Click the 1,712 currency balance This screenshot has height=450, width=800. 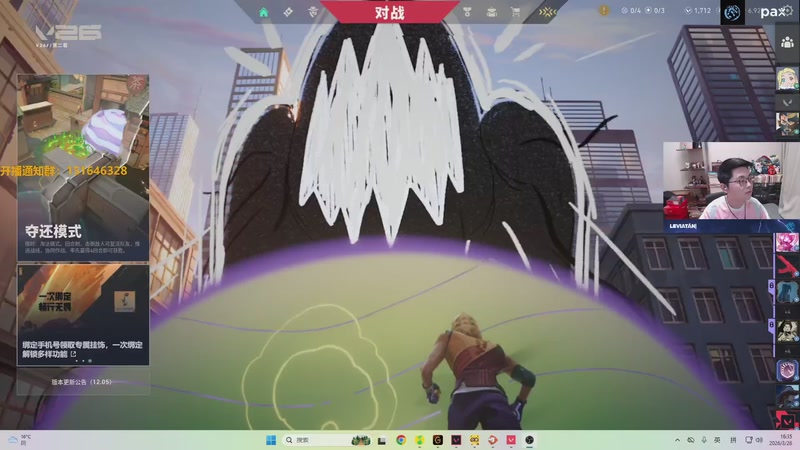point(698,10)
